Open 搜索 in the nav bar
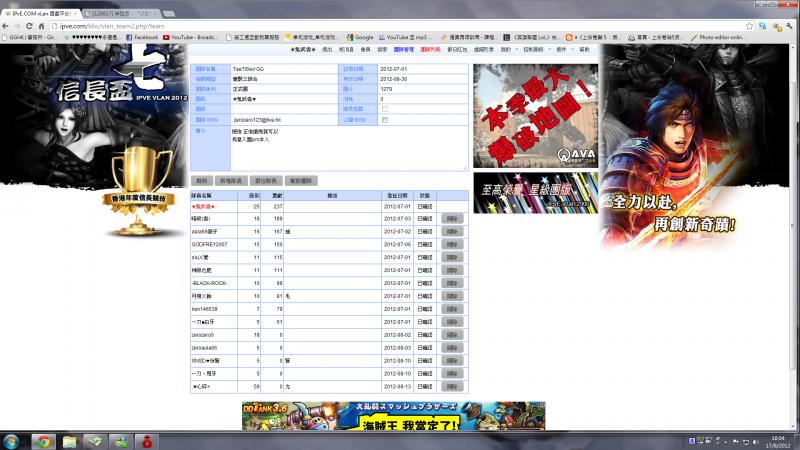800x450 pixels. pos(382,49)
